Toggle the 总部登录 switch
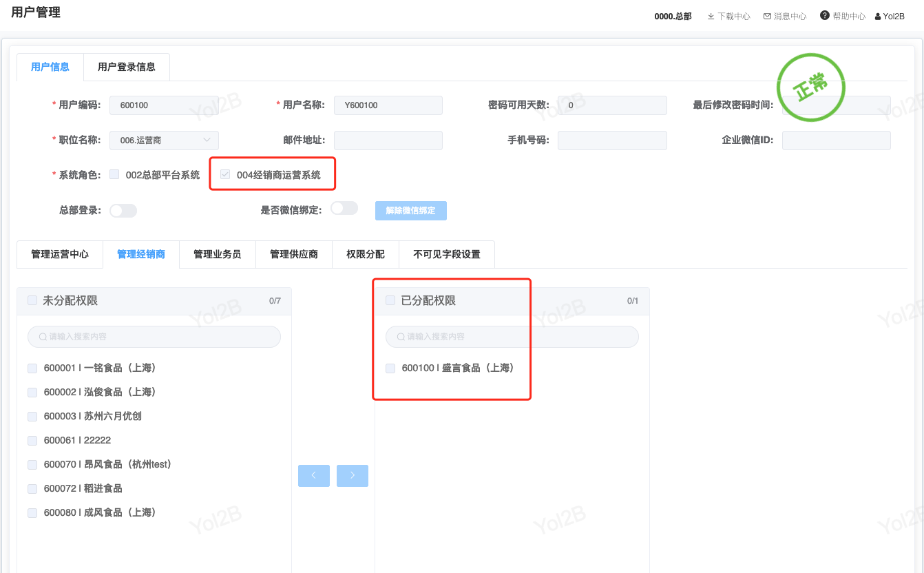Screen dimensions: 924x573 coord(123,210)
